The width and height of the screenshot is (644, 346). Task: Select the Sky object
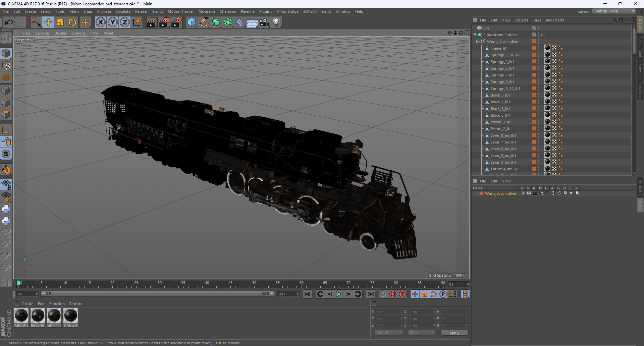(x=486, y=28)
